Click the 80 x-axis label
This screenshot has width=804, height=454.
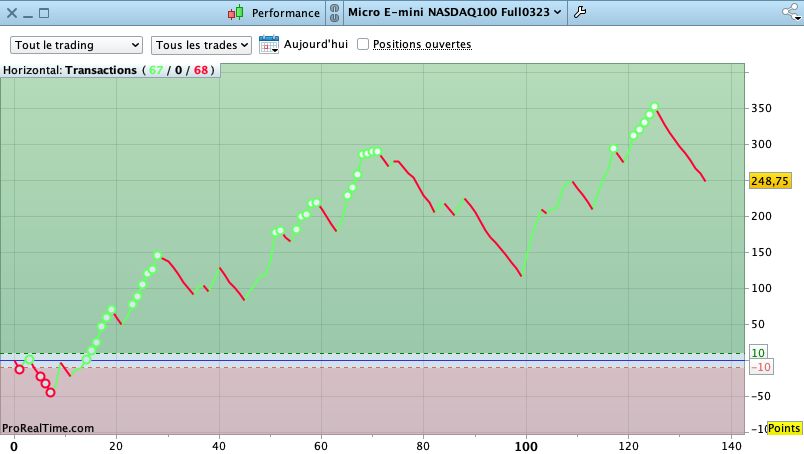pyautogui.click(x=423, y=446)
